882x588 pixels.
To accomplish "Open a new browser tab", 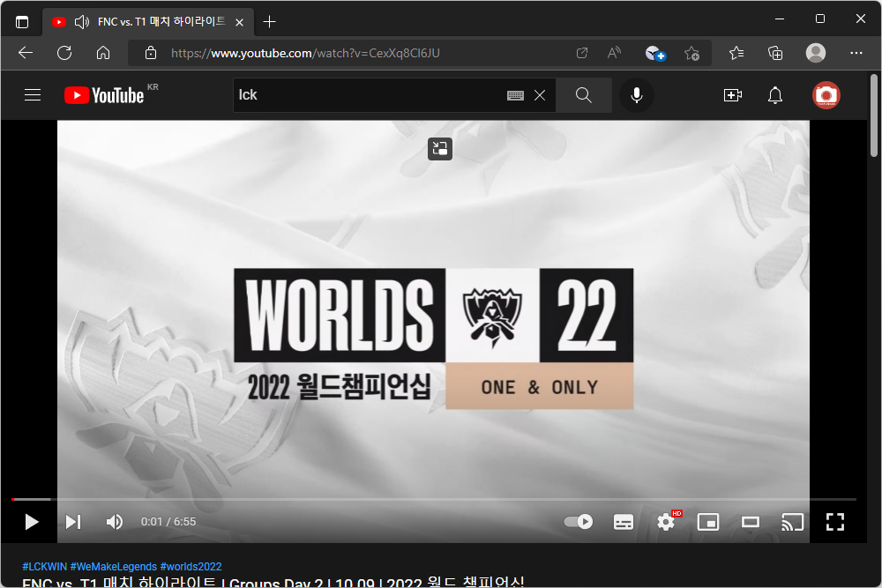I will coord(269,22).
